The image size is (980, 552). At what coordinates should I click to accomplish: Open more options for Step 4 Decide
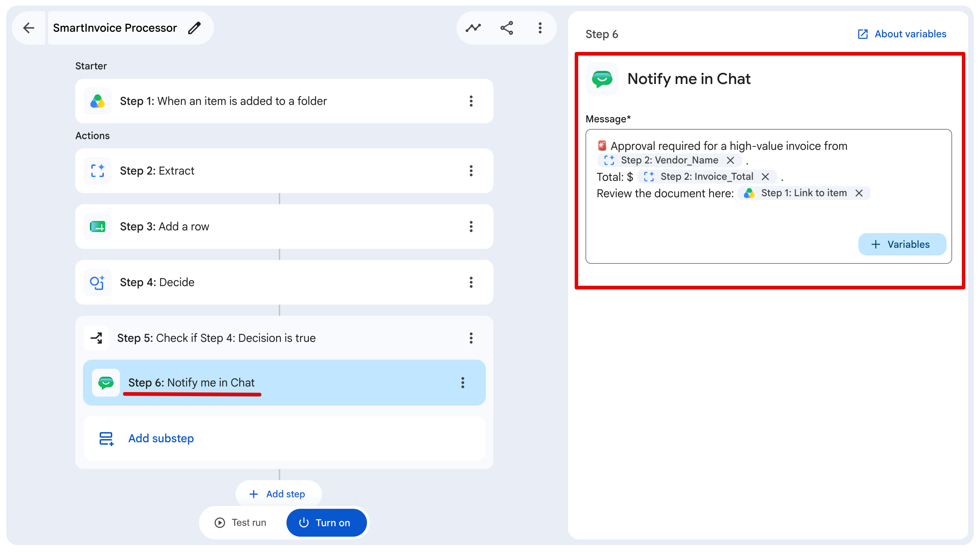(x=471, y=282)
